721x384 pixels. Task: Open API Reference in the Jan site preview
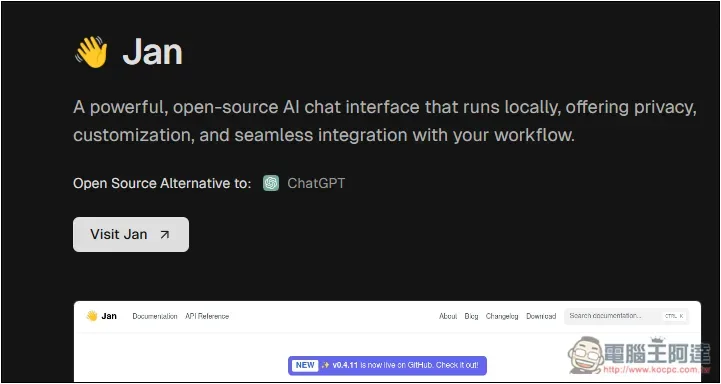207,316
